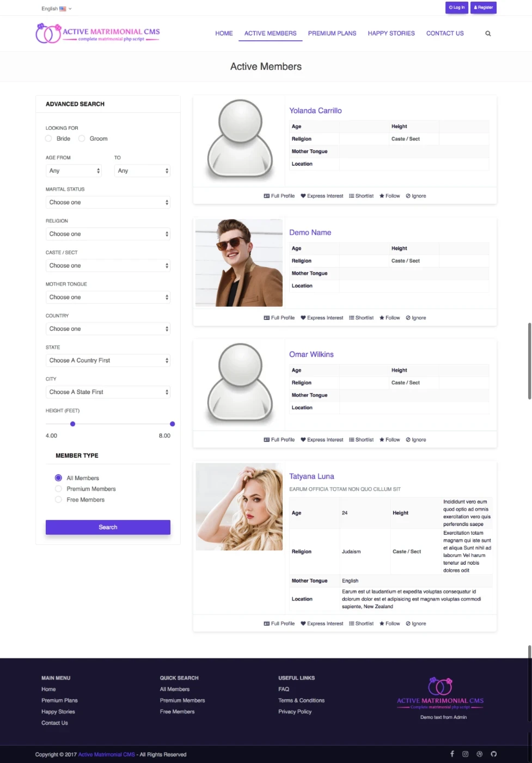
Task: Click Demo Name's profile photo
Action: pyautogui.click(x=239, y=263)
